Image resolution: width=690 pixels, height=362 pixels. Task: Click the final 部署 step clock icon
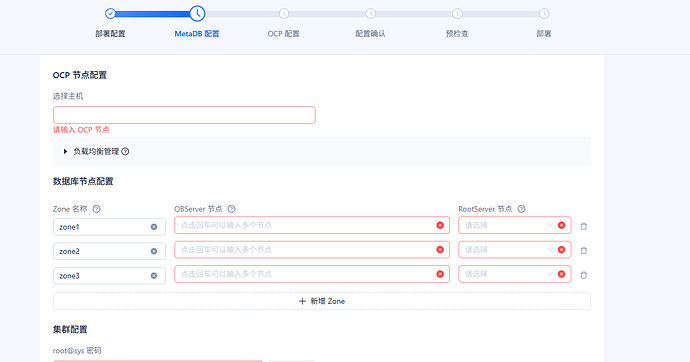pyautogui.click(x=544, y=14)
